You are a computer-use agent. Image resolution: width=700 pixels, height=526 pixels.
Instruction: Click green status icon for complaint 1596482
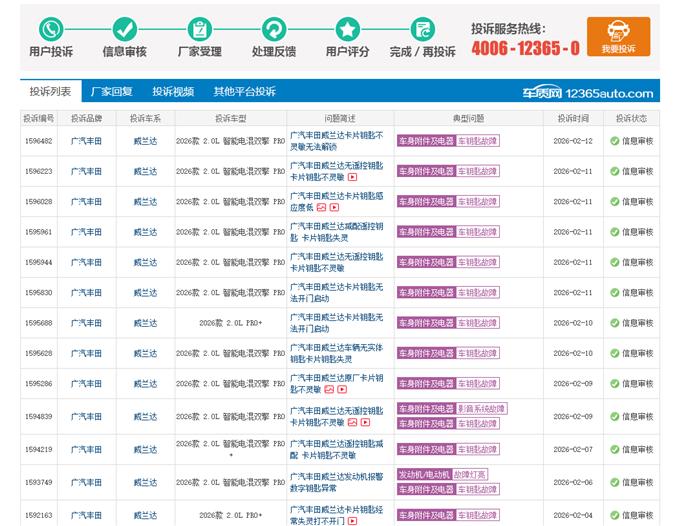615,141
